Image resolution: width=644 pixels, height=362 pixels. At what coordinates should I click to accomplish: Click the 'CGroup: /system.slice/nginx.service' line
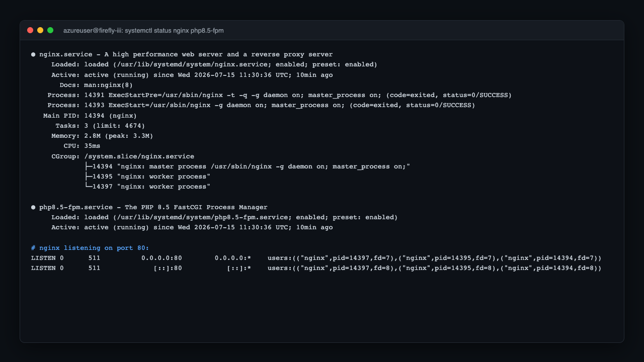pos(123,156)
